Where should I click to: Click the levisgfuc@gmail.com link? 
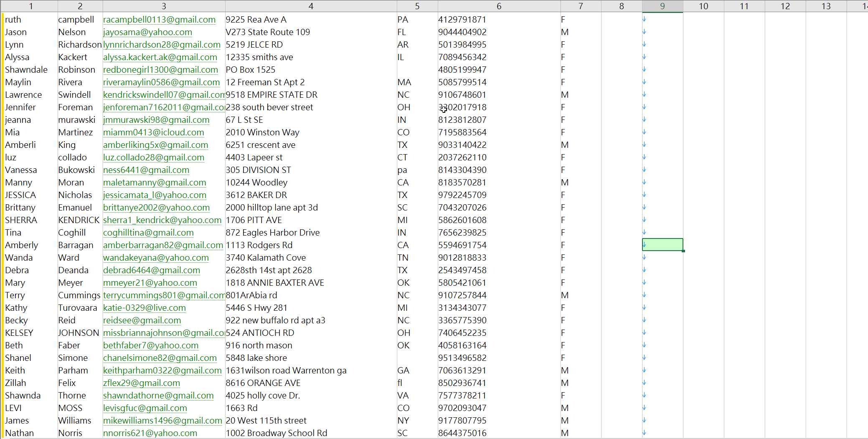pyautogui.click(x=145, y=408)
